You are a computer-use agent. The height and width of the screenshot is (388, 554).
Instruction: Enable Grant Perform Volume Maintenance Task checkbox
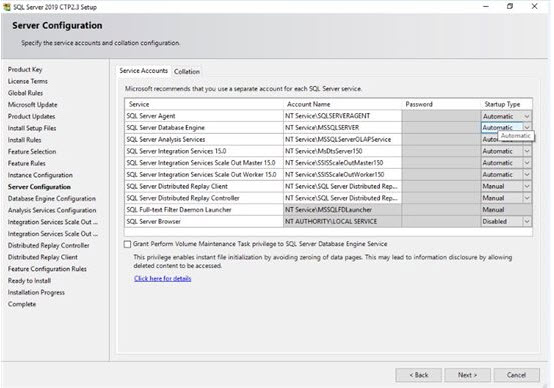(x=127, y=244)
